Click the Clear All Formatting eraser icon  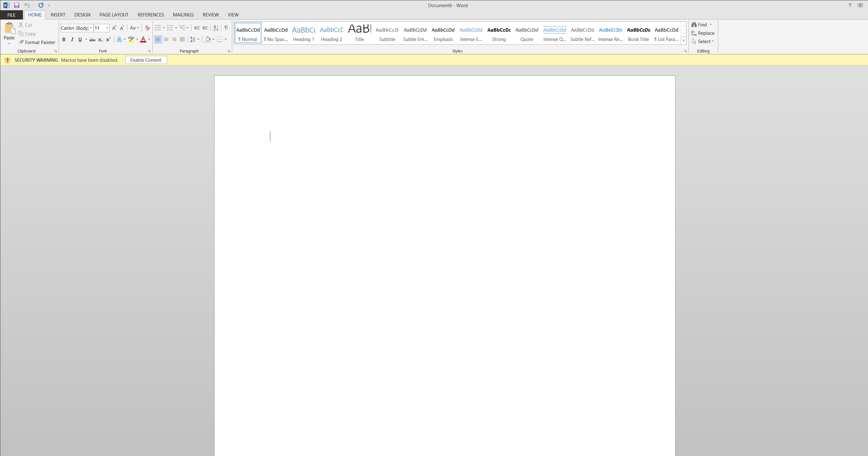pyautogui.click(x=147, y=28)
